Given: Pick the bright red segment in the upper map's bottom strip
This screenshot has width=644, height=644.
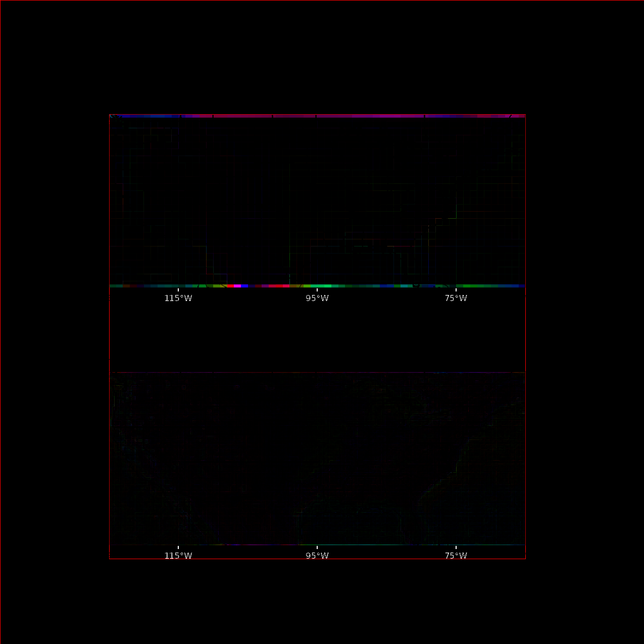Looking at the screenshot, I should click(x=230, y=286).
